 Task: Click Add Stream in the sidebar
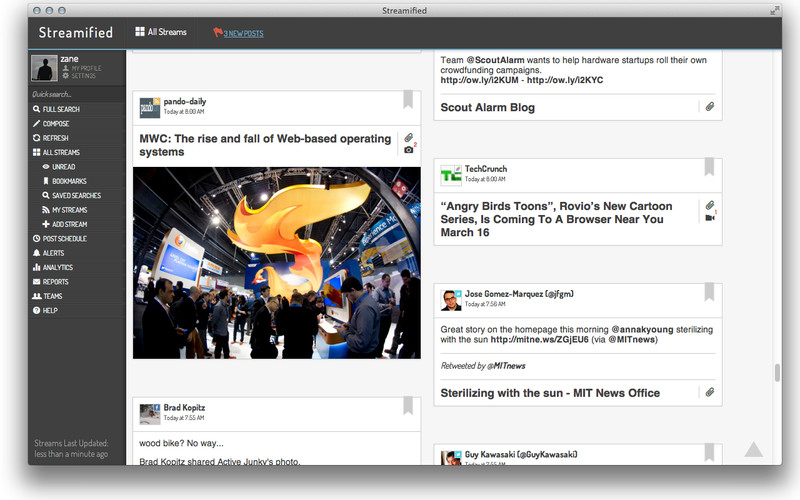tap(64, 224)
